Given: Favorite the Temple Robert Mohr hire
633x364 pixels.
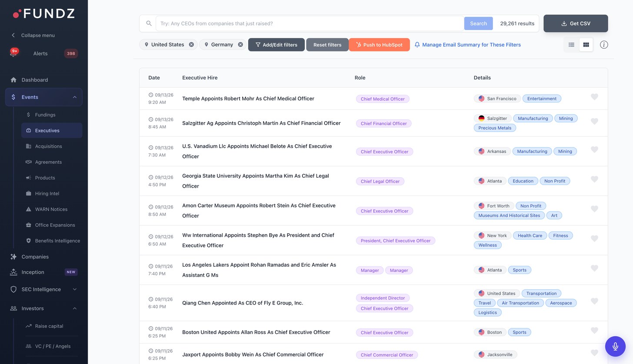Looking at the screenshot, I should coord(594,97).
